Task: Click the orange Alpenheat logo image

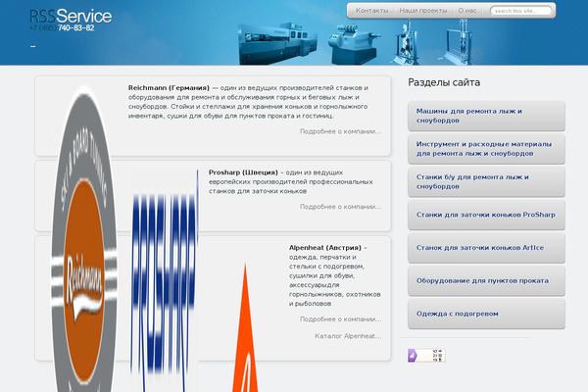Action: coord(245,328)
